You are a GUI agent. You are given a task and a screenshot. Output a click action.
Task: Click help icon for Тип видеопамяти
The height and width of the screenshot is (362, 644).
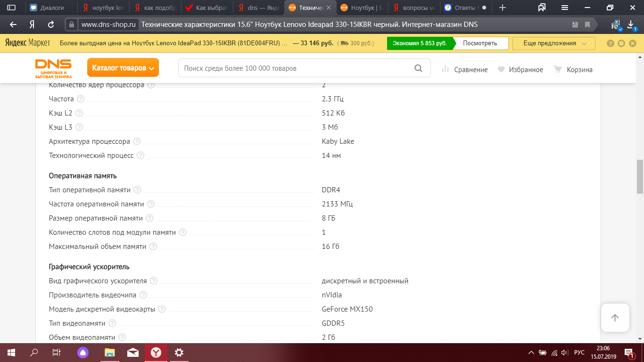click(112, 323)
